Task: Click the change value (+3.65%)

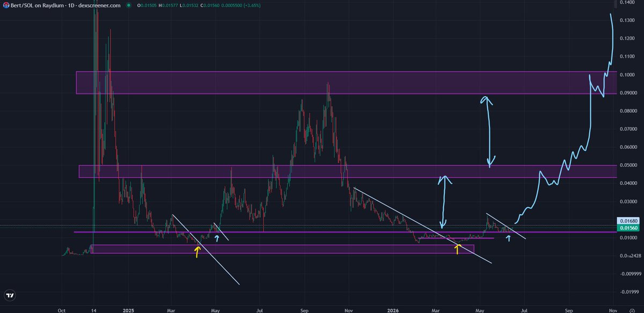Action: coord(252,5)
